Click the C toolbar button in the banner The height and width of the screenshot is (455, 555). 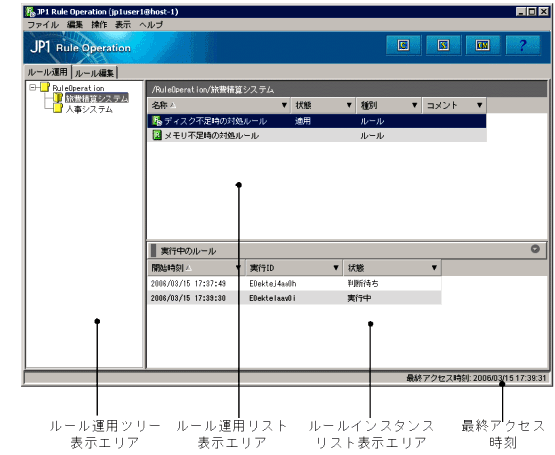coord(403,45)
